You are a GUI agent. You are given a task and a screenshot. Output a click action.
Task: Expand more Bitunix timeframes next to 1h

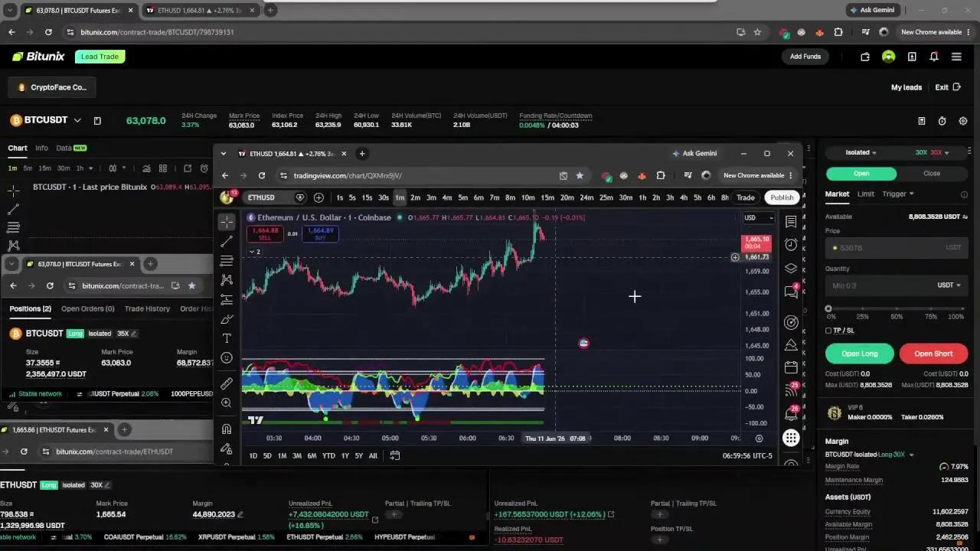coord(90,168)
